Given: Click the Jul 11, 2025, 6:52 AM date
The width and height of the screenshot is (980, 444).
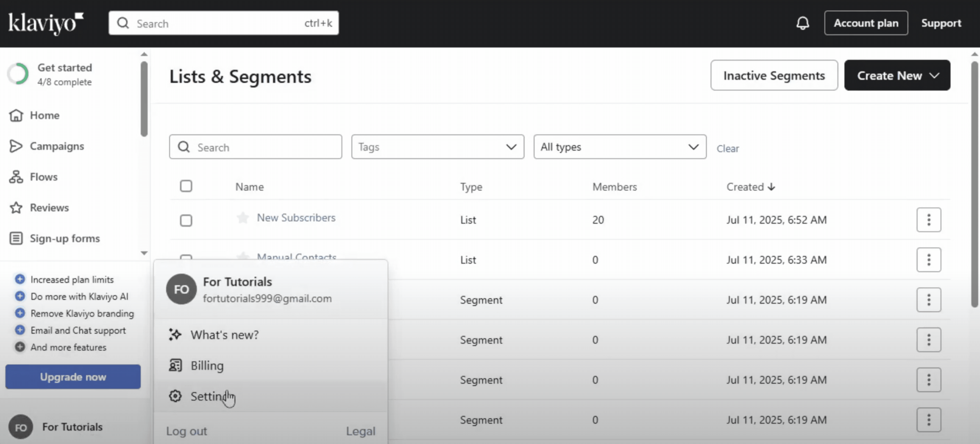Looking at the screenshot, I should point(776,220).
